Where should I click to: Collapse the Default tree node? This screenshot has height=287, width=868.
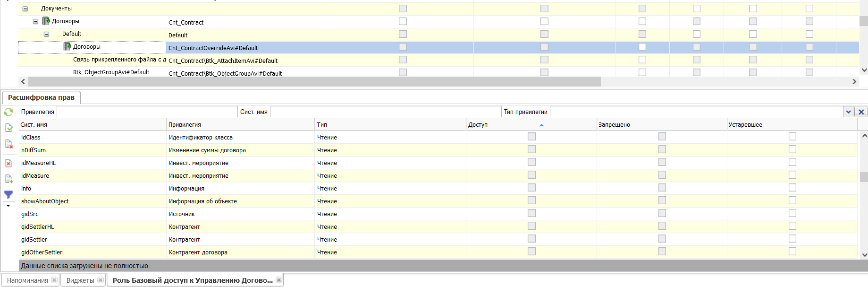point(46,34)
